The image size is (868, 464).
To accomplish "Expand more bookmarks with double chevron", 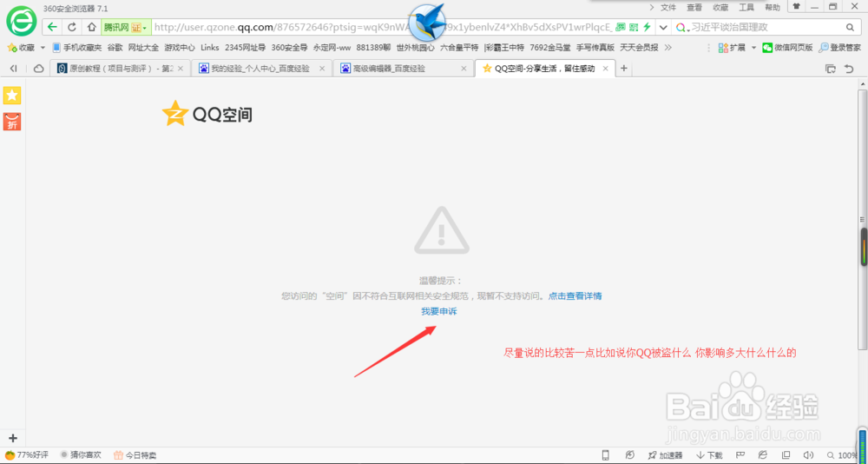I will point(668,48).
